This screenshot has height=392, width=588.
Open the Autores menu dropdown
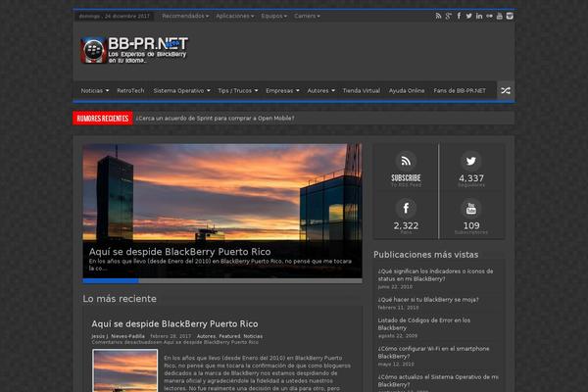[321, 91]
